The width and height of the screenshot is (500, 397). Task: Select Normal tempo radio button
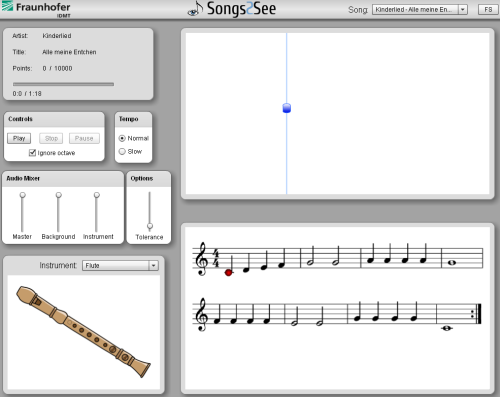pyautogui.click(x=122, y=138)
